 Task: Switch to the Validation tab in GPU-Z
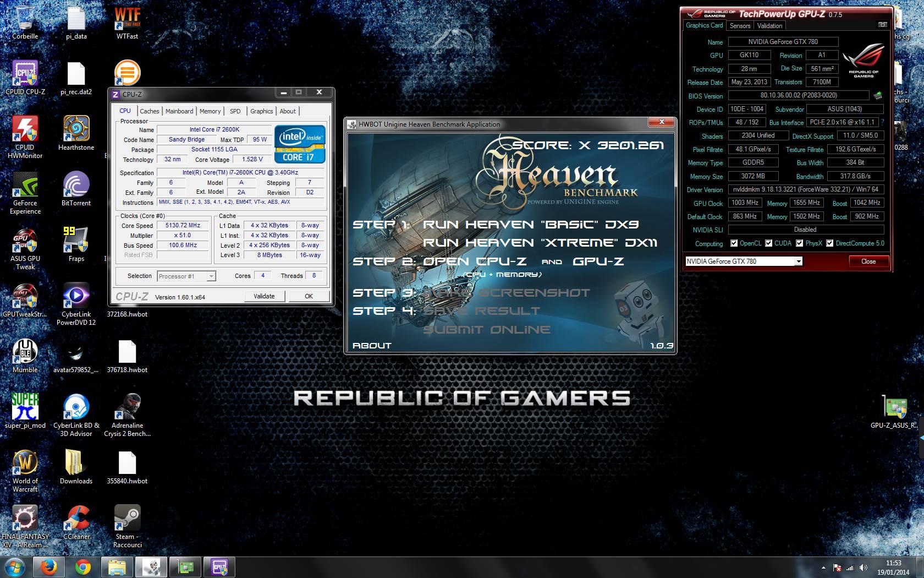769,26
